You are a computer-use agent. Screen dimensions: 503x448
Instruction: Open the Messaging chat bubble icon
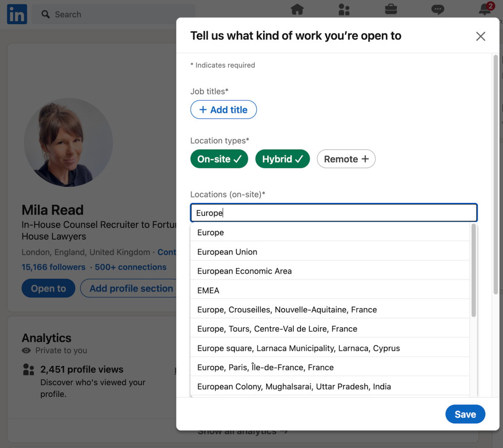coord(438,9)
